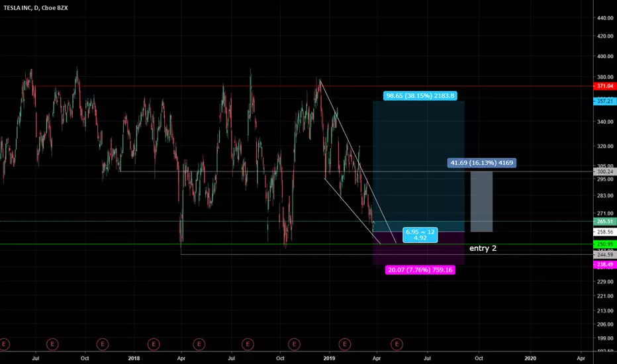Click the 20.07 (7.76%) 759.16 stop label
Image resolution: width=617 pixels, height=364 pixels.
click(420, 270)
